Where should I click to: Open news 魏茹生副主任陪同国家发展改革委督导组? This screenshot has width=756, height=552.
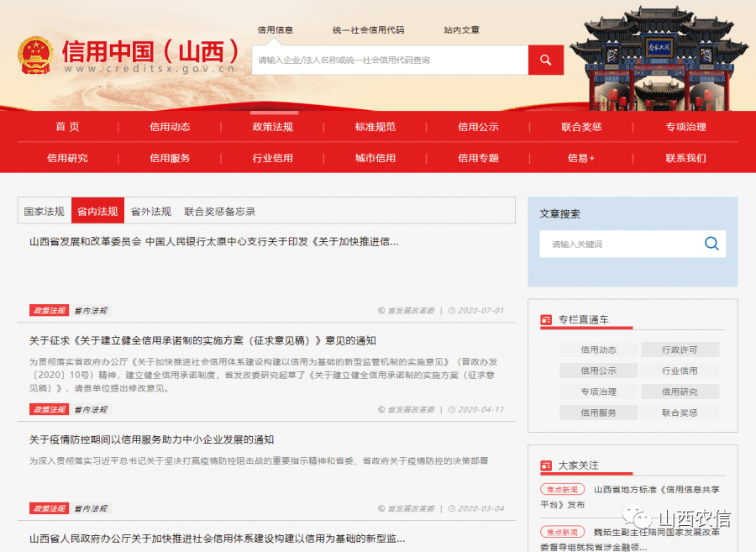coord(630,539)
